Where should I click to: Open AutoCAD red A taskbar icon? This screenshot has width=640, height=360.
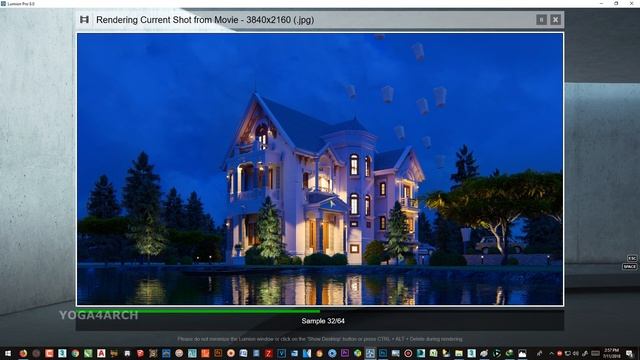(101, 353)
